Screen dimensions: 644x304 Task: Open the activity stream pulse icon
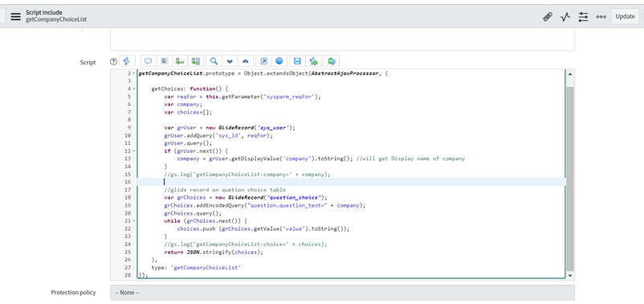(x=565, y=17)
